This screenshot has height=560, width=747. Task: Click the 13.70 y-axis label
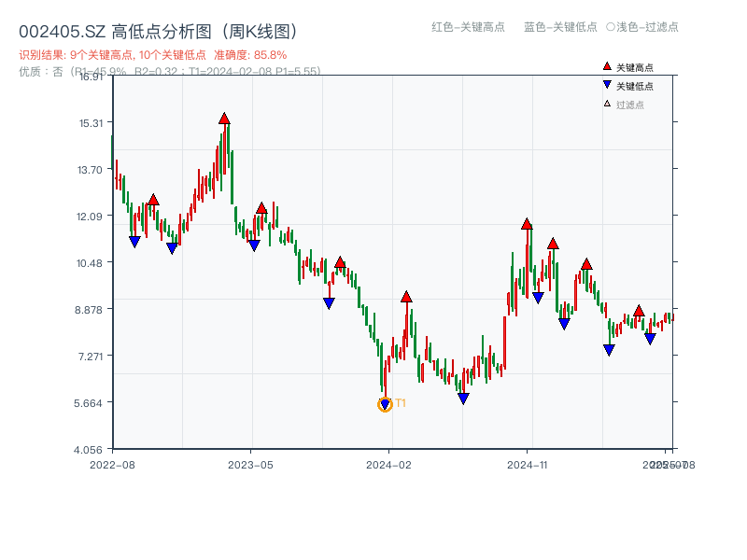coord(90,170)
